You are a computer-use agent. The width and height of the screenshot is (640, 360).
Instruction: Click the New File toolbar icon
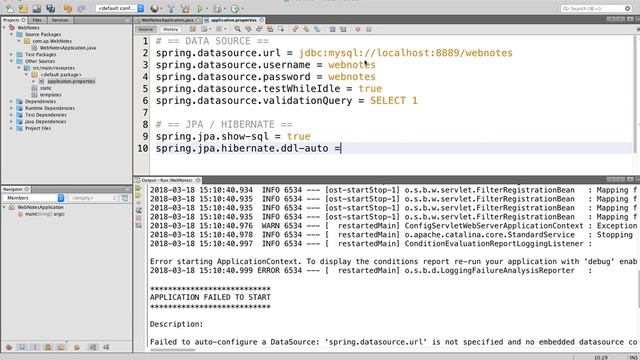10,8
